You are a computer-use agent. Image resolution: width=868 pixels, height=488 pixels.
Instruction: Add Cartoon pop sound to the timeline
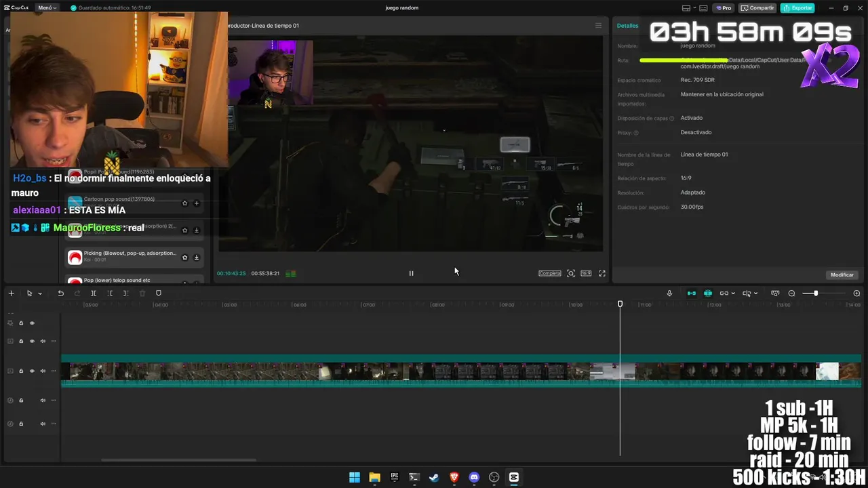(197, 203)
